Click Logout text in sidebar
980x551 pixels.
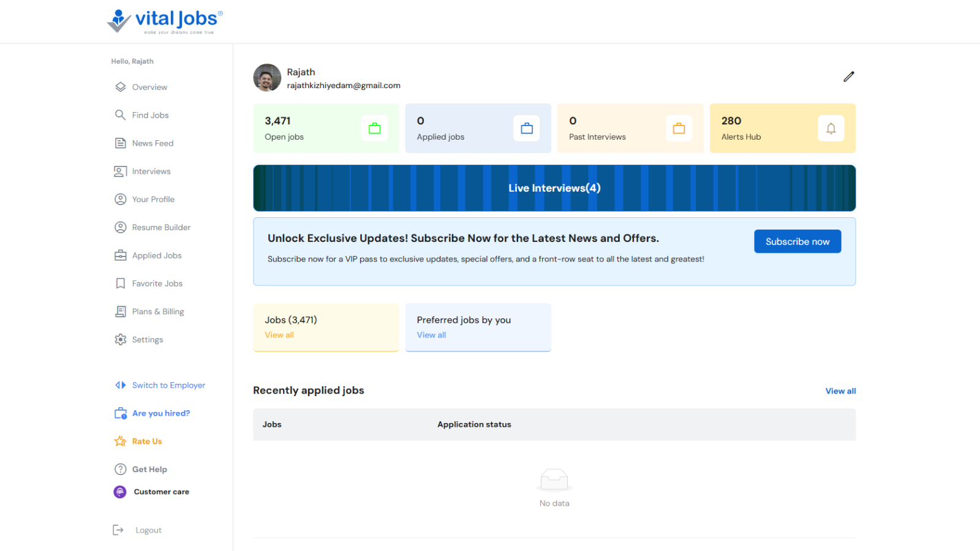148,530
